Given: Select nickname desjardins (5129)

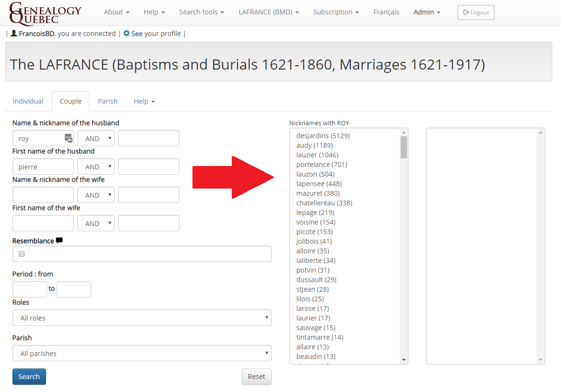Looking at the screenshot, I should tap(323, 136).
